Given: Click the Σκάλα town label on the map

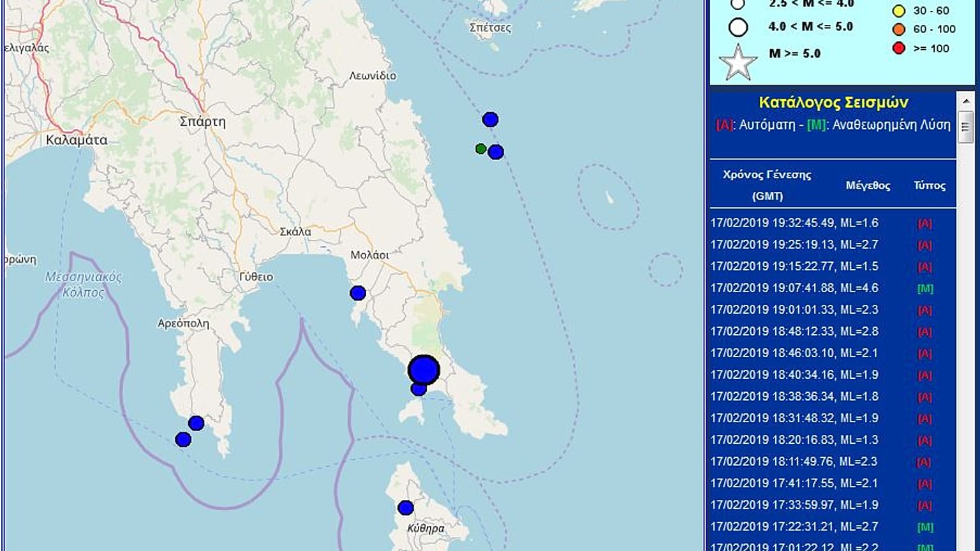Looking at the screenshot, I should pos(295,231).
